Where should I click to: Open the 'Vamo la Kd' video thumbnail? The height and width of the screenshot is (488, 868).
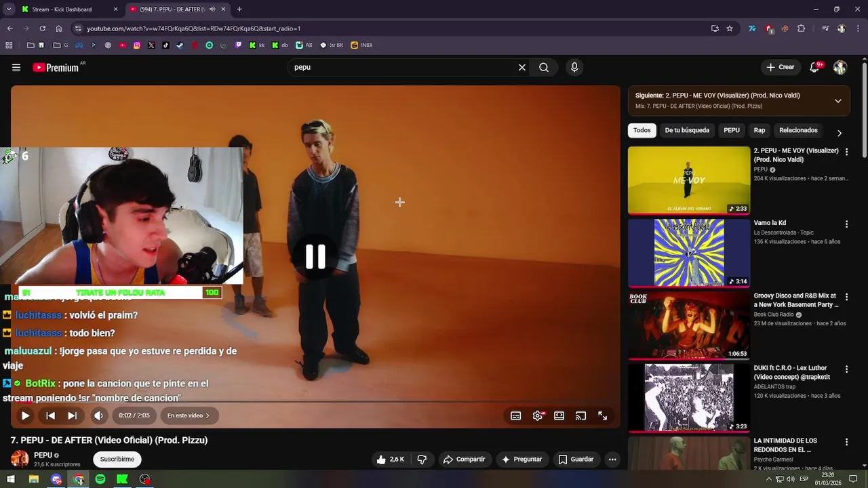click(x=689, y=253)
